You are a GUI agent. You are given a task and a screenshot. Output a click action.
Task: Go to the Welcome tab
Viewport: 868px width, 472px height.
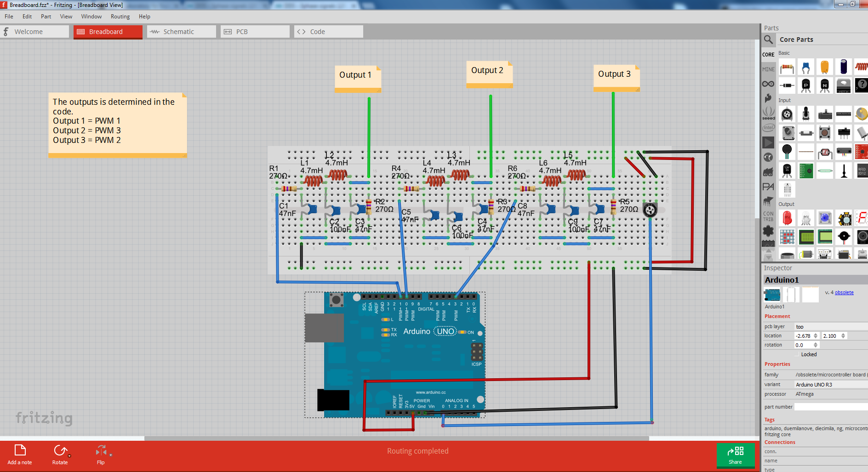(34, 32)
